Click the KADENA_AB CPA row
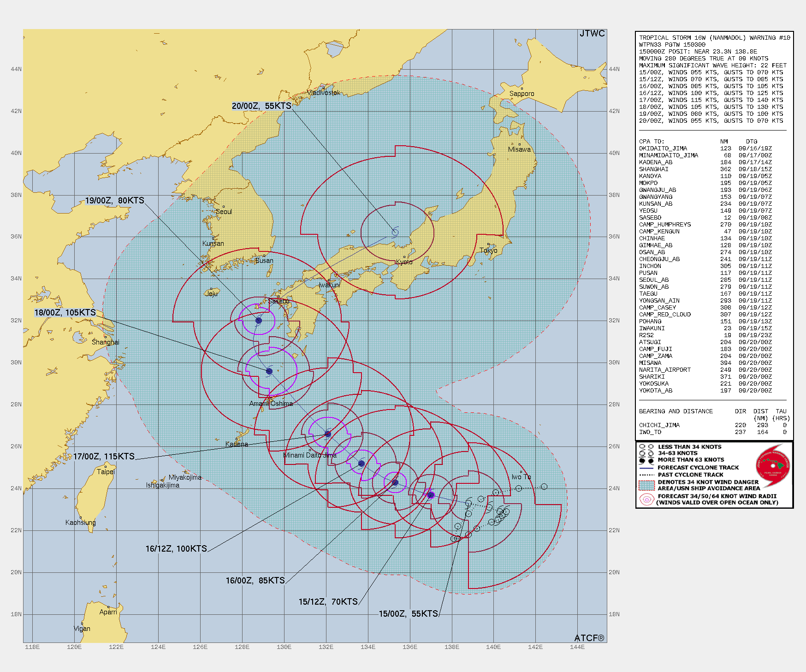Image resolution: width=806 pixels, height=672 pixels. pyautogui.click(x=705, y=162)
